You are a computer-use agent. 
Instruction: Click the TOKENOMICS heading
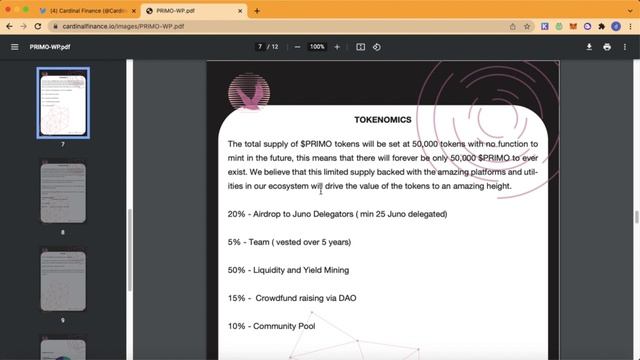point(383,120)
